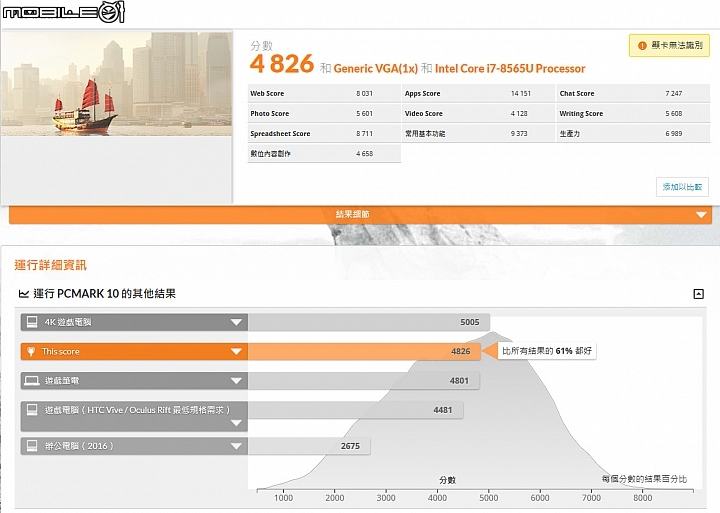Click the chart icon next to PCMARK 10 heading

(x=23, y=294)
